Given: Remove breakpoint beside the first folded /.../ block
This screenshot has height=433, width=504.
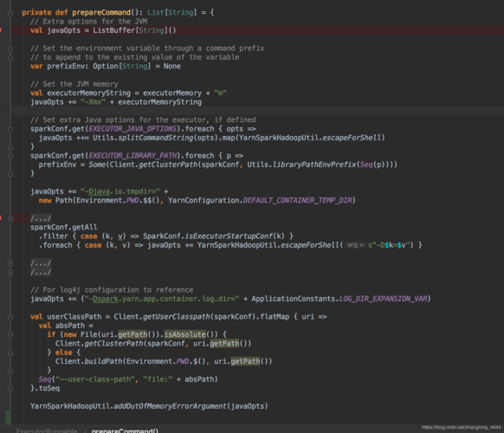Looking at the screenshot, I should [x=1, y=218].
